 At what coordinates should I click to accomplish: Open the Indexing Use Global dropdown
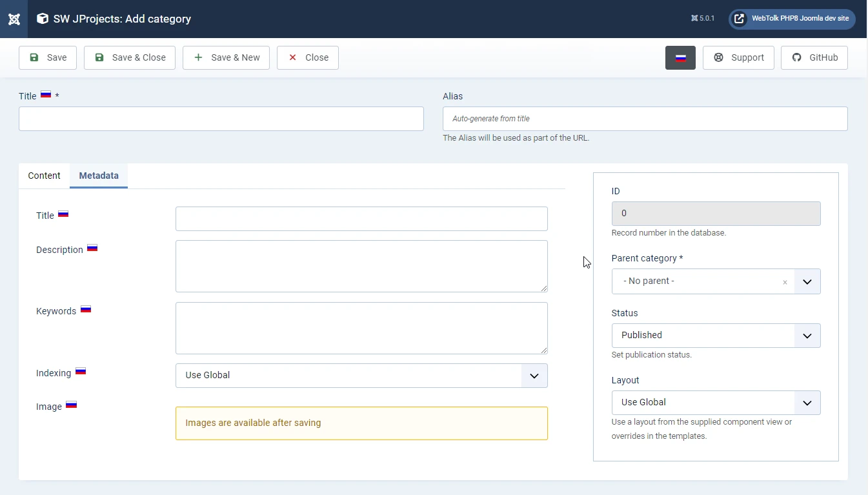coord(361,376)
